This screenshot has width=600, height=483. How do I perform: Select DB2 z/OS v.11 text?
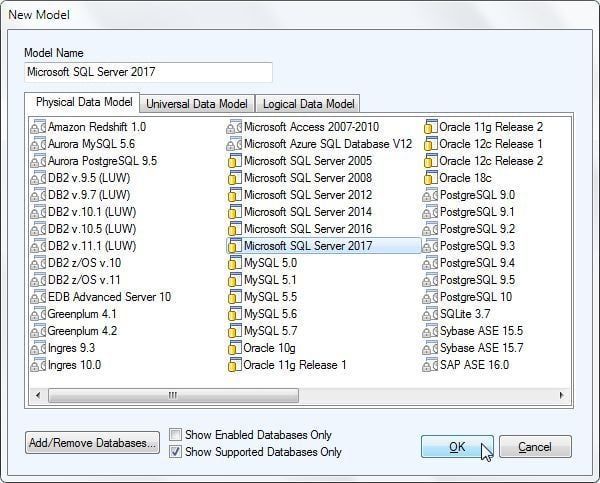pyautogui.click(x=84, y=280)
